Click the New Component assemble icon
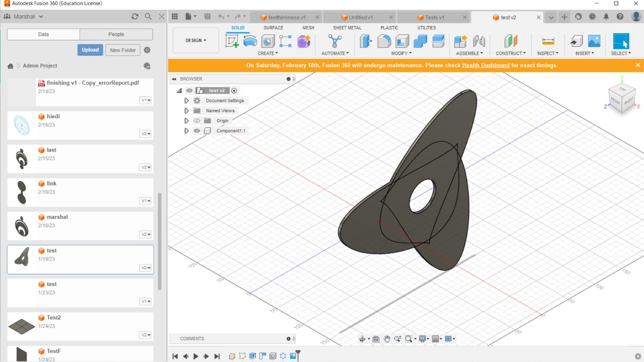This screenshot has height=362, width=644. tap(460, 41)
